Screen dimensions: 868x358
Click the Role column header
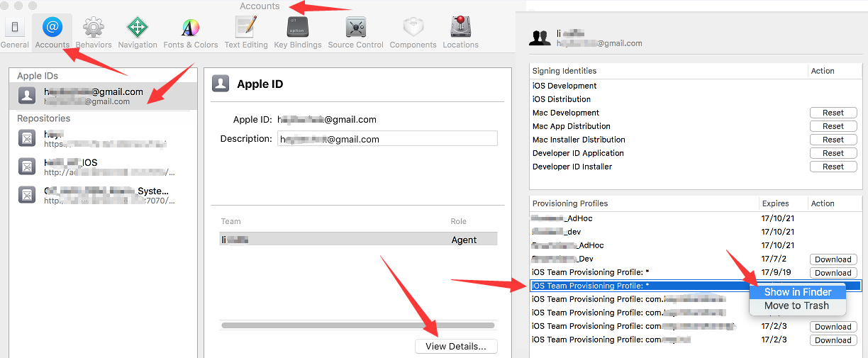(x=459, y=221)
